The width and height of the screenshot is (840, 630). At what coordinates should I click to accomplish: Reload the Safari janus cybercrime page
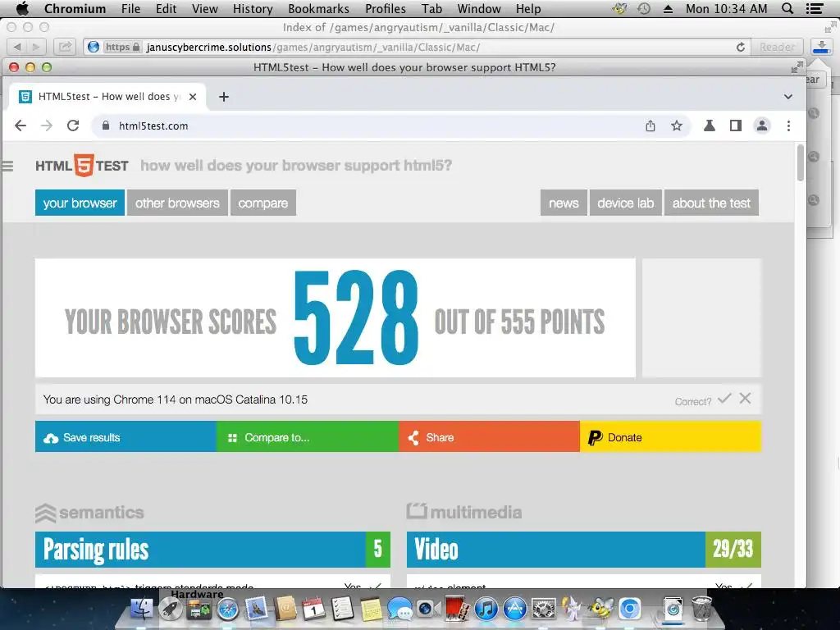[x=741, y=47]
